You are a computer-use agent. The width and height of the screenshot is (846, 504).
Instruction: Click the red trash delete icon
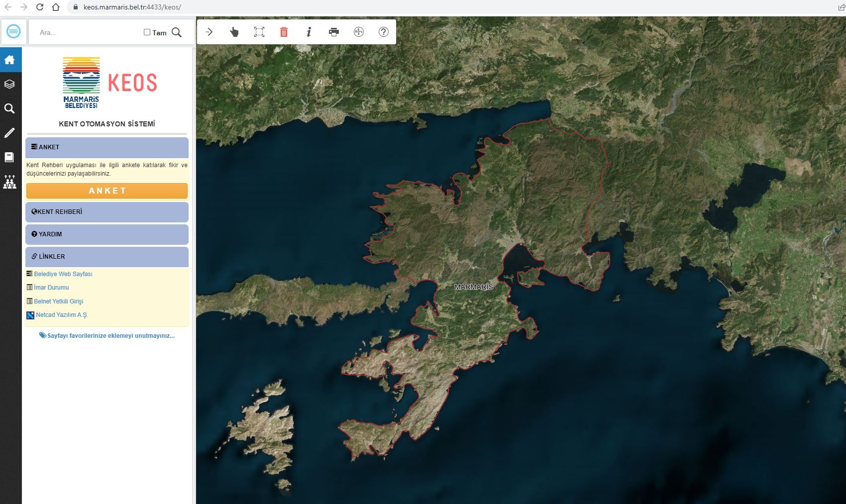point(284,32)
